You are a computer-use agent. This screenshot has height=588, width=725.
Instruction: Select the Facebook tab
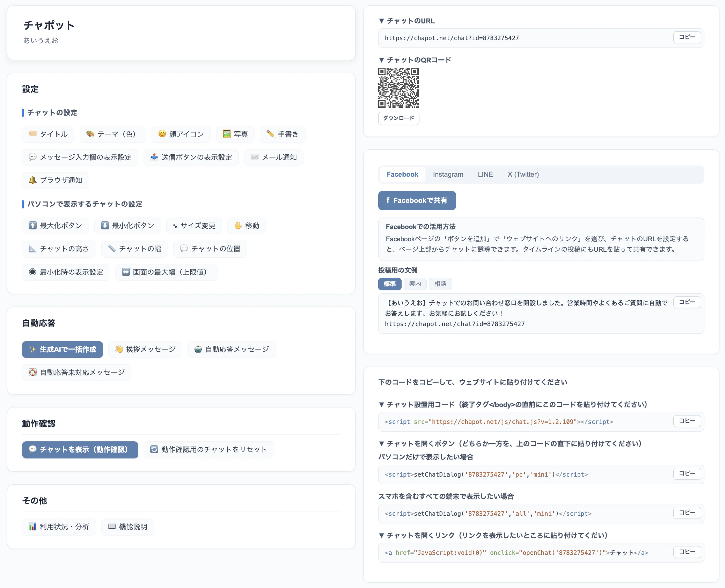402,175
